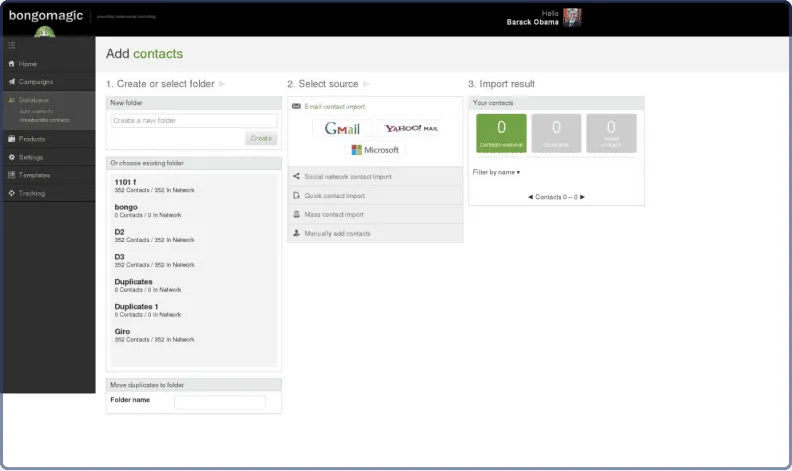Click the bongomagic logo

click(45, 16)
